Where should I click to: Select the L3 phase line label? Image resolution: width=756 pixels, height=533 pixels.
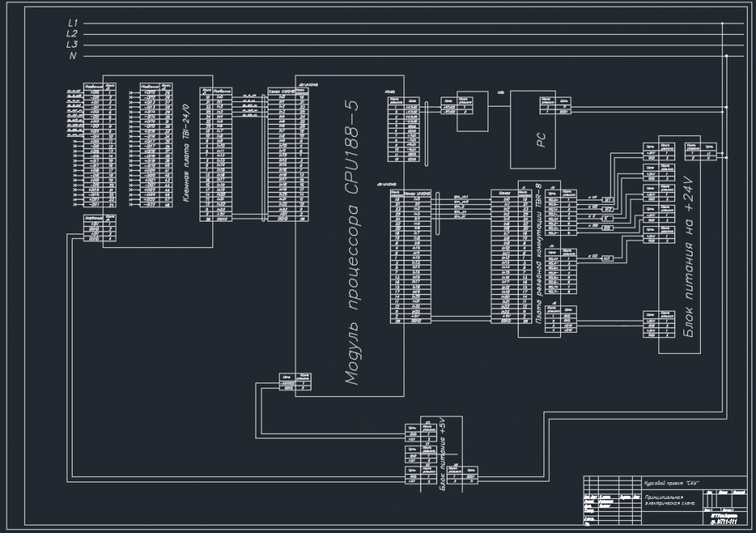(x=72, y=45)
